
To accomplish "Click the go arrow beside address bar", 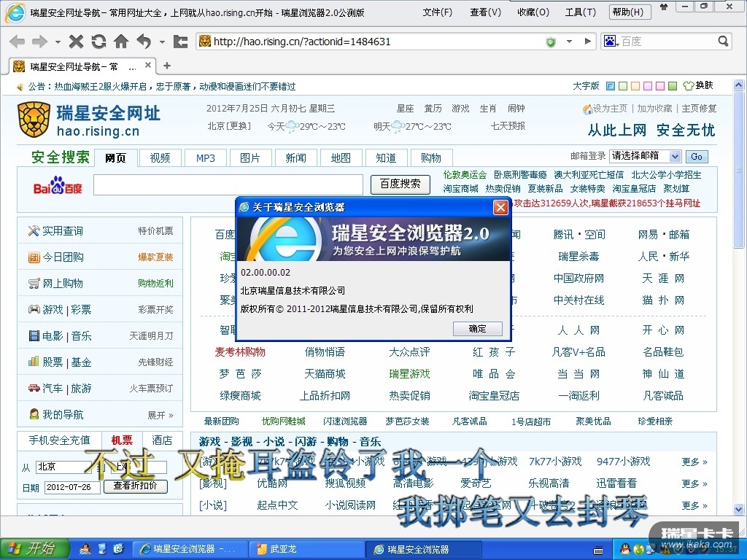I will (588, 42).
